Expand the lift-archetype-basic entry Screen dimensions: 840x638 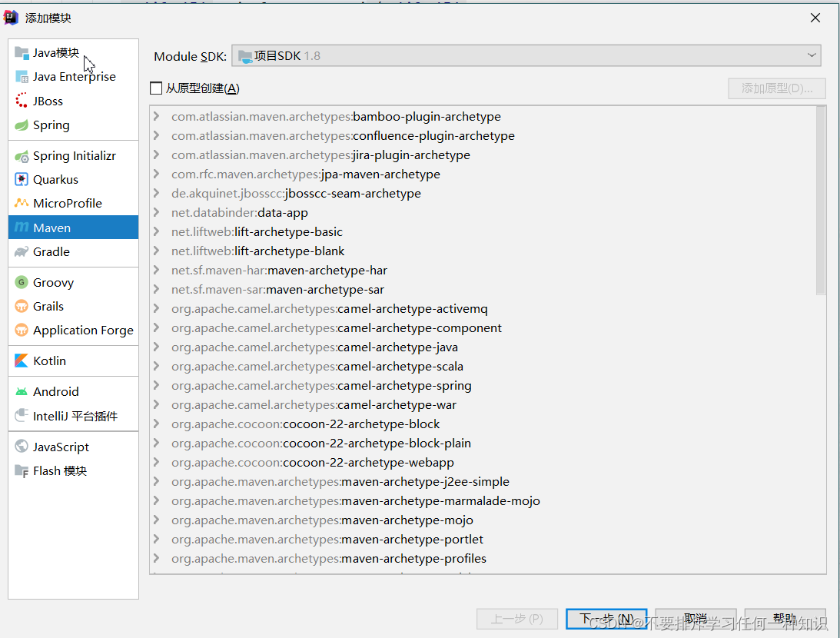coord(156,231)
